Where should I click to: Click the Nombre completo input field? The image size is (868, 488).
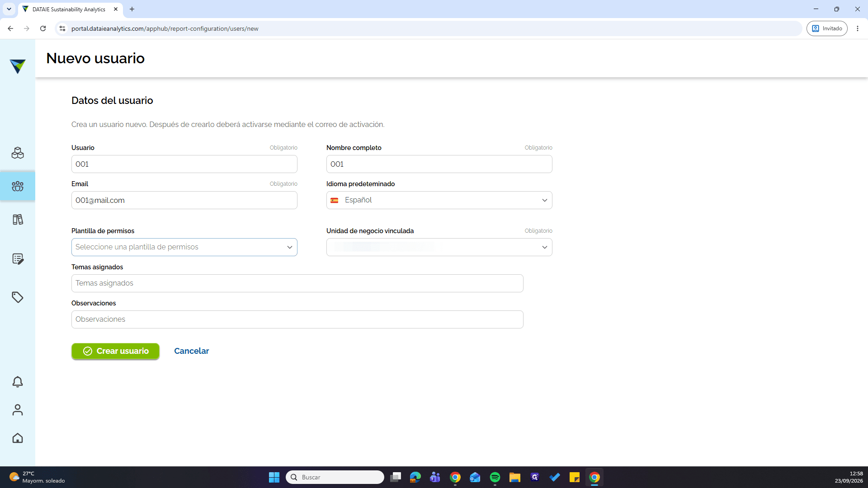[439, 164]
